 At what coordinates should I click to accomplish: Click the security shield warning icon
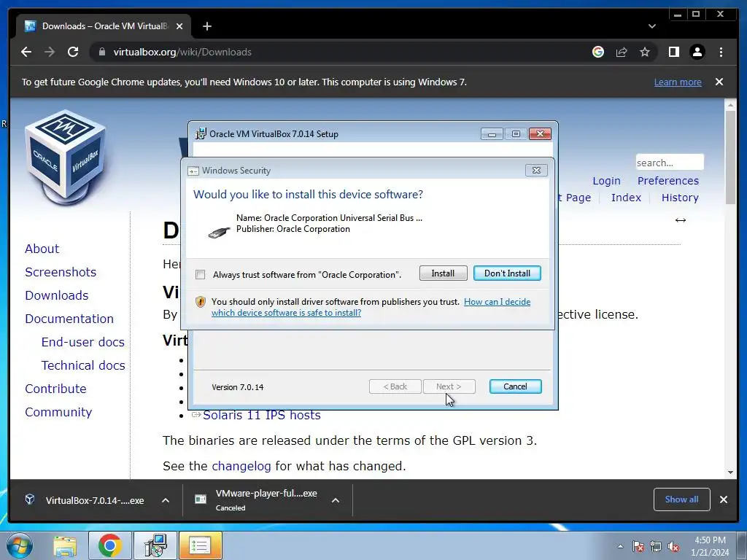click(x=201, y=302)
